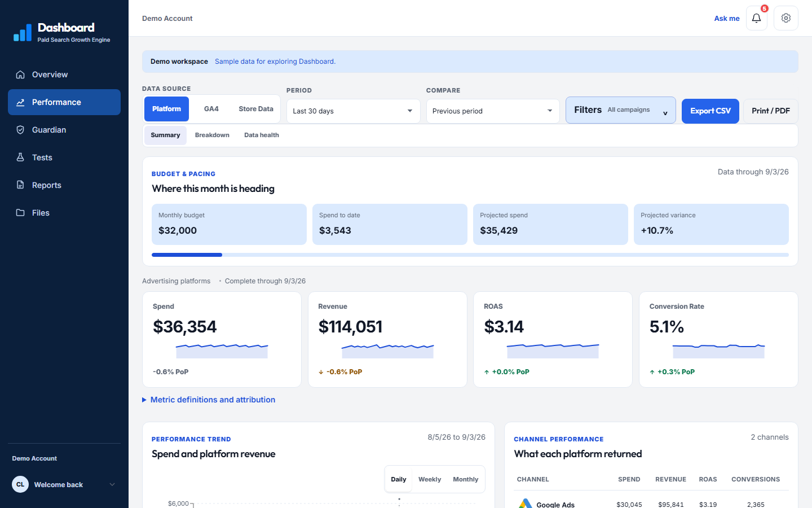Image resolution: width=812 pixels, height=508 pixels.
Task: Click the Monthly budget $32,000 card
Action: (229, 224)
